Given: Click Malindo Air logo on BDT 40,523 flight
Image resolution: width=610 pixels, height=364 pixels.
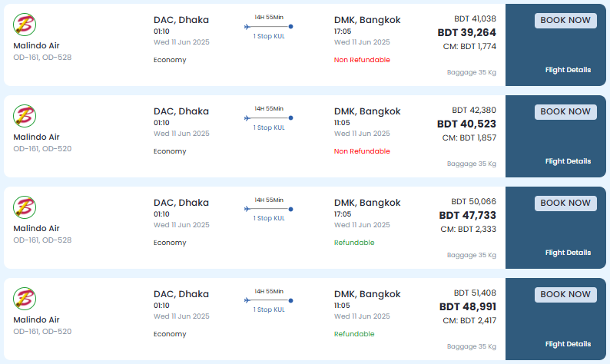Looking at the screenshot, I should point(25,116).
